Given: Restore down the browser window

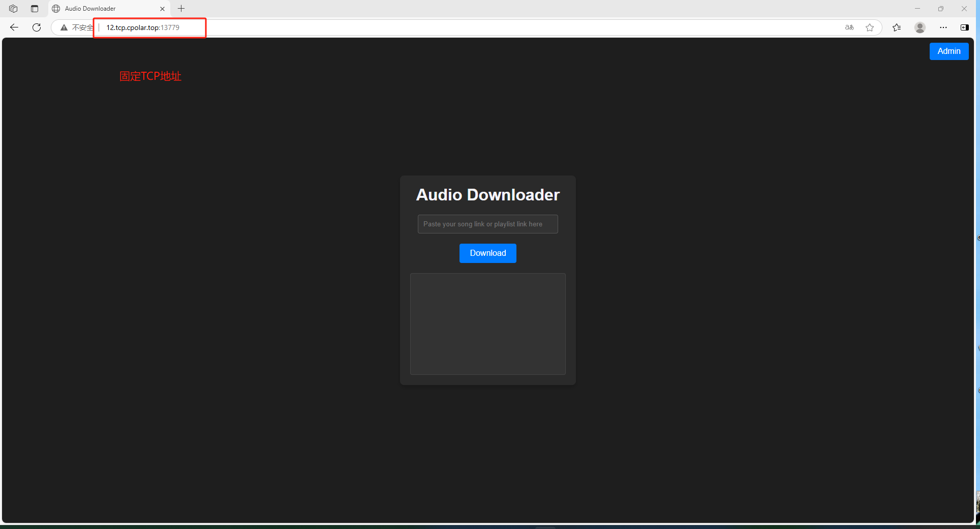Looking at the screenshot, I should pyautogui.click(x=941, y=9).
